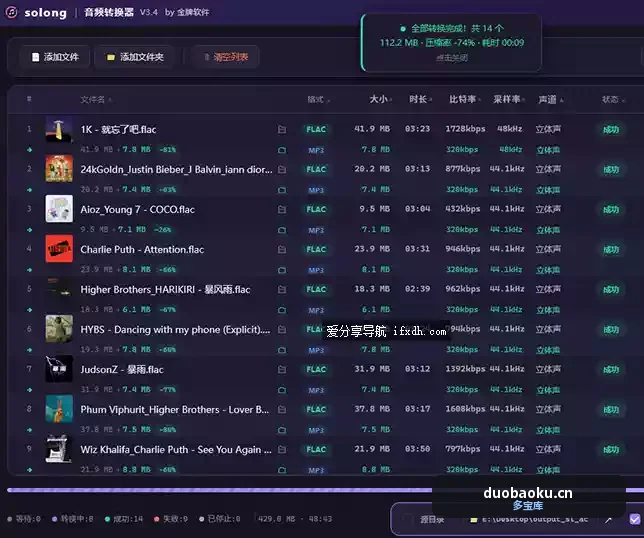Select file name JudsonZ - 暴雨.flac

point(122,370)
